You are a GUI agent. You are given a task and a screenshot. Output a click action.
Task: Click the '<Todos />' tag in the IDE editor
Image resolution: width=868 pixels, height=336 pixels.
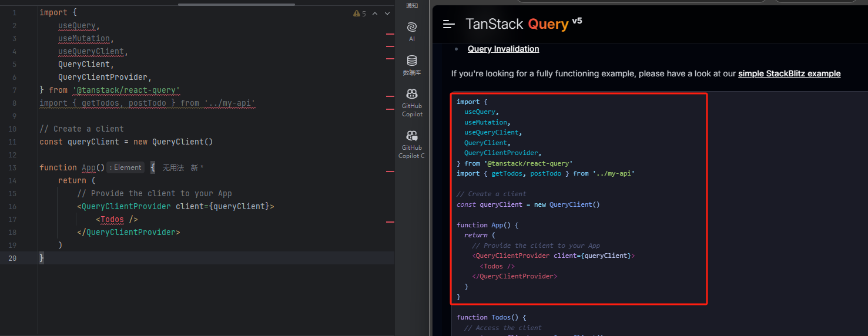click(x=117, y=219)
